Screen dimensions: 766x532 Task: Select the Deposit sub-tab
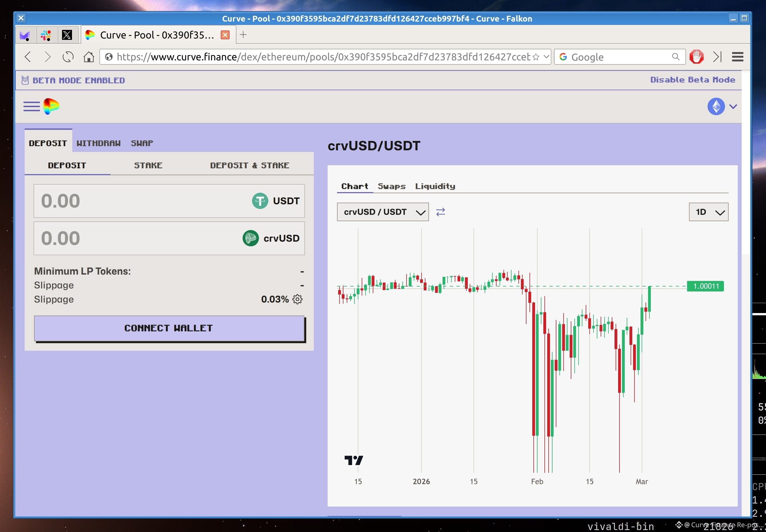pos(67,165)
